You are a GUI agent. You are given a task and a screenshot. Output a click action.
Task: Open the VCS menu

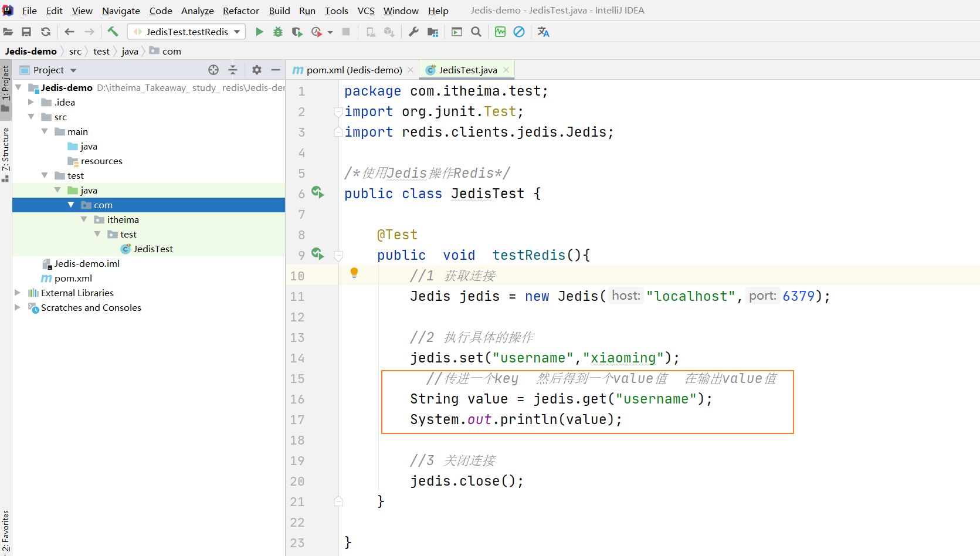coord(366,11)
